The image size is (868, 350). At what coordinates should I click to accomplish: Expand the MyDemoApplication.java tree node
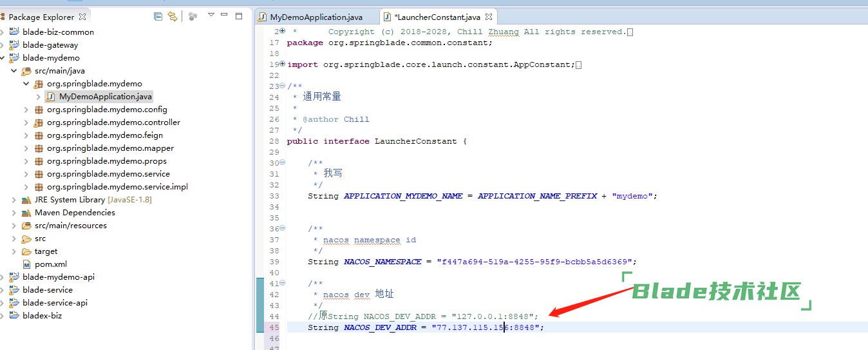point(39,97)
